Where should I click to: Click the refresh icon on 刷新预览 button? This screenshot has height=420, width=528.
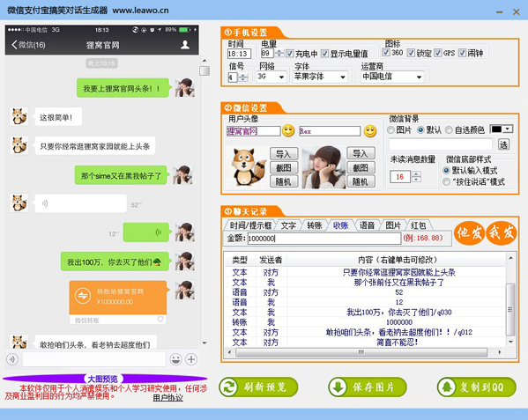click(229, 387)
